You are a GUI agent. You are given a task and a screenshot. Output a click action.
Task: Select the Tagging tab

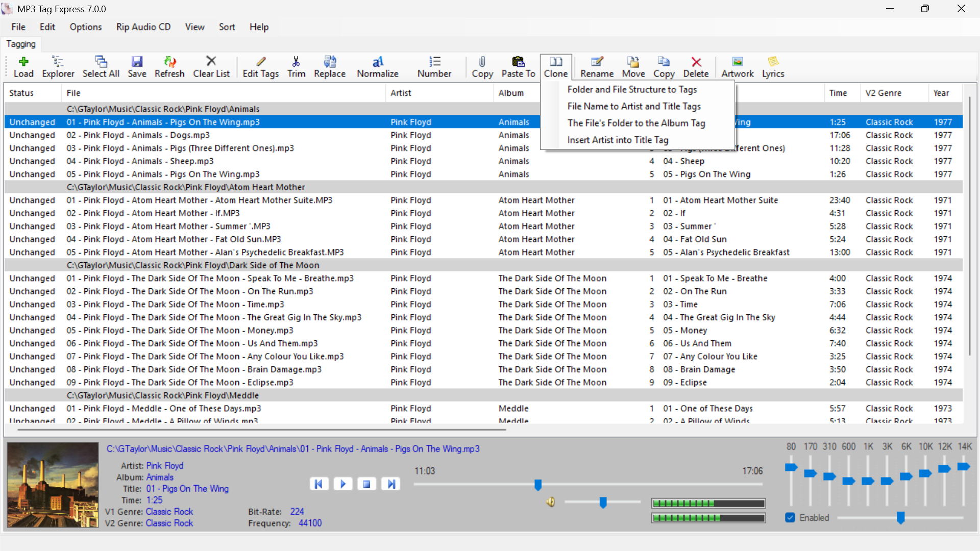click(21, 44)
